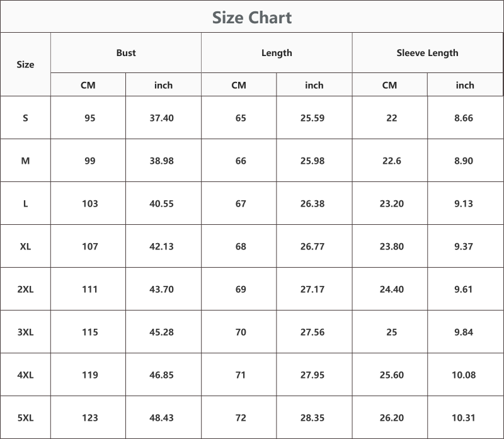
Task: Click the 4XL length value 71
Action: click(x=241, y=375)
